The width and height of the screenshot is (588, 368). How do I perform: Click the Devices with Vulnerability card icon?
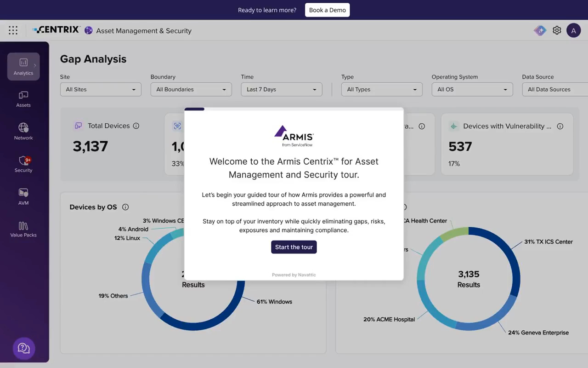tap(453, 126)
